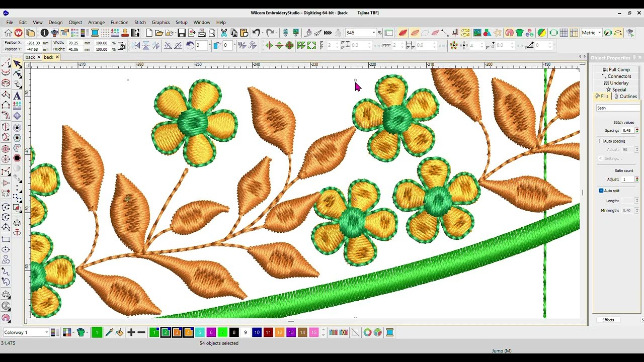The height and width of the screenshot is (362, 644).
Task: Enable the Auto spacing checkbox
Action: point(601,141)
